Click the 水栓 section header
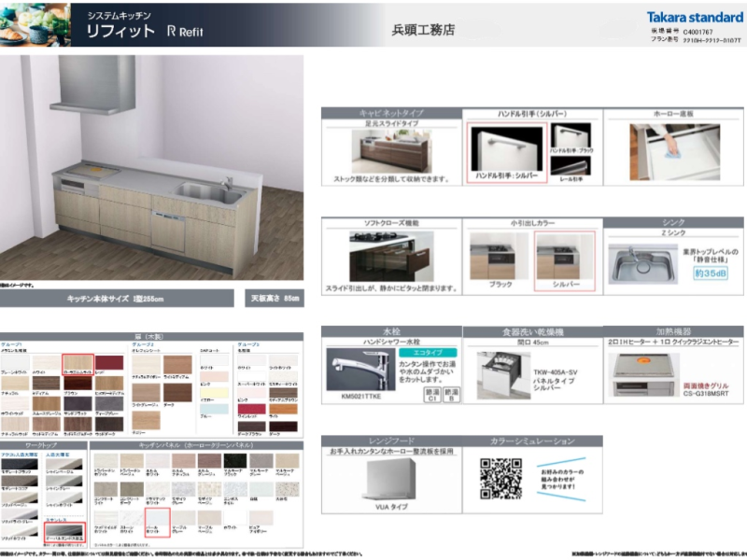The width and height of the screenshot is (747, 560). tap(391, 331)
